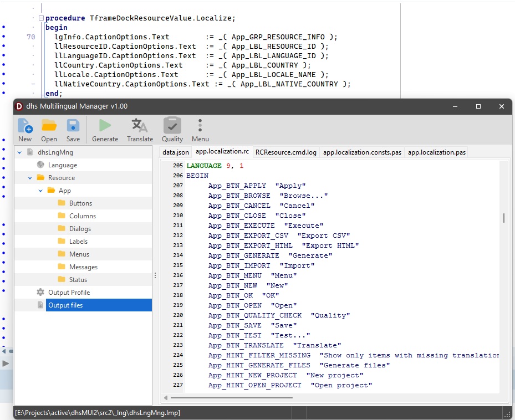Open the Menu icon in the toolbar
Viewport: 515px width, 420px height.
click(x=200, y=126)
